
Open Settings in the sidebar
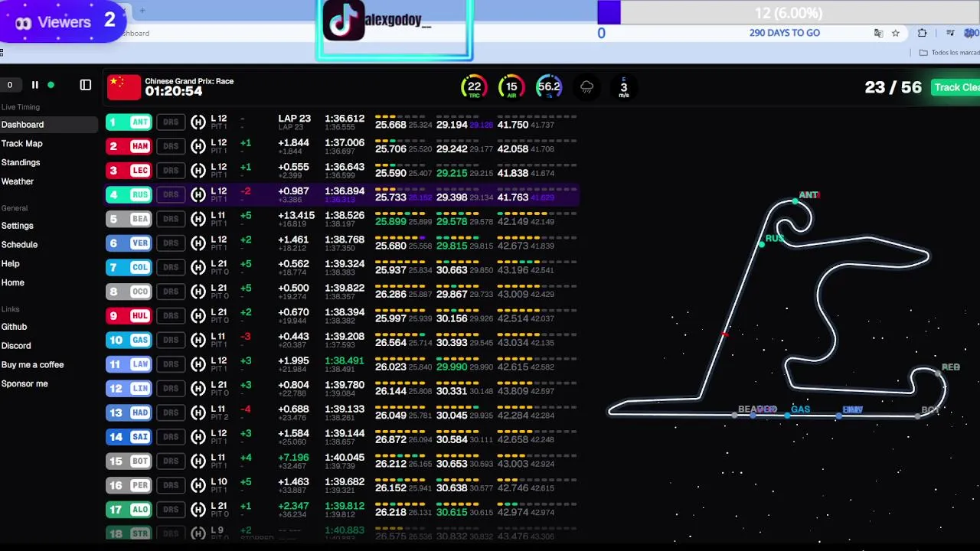click(18, 226)
